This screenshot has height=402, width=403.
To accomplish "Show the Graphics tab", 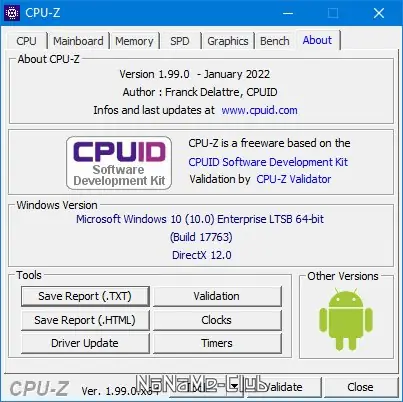I will coord(228,41).
